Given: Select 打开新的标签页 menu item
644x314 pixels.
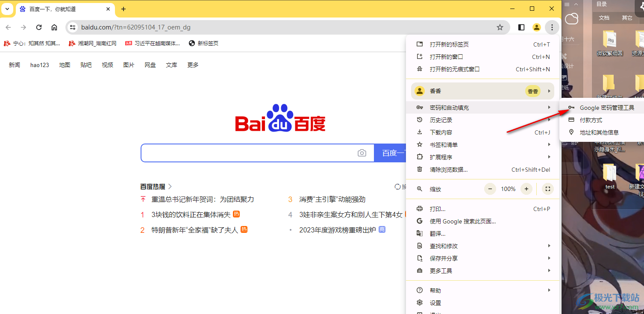Looking at the screenshot, I should pos(483,44).
